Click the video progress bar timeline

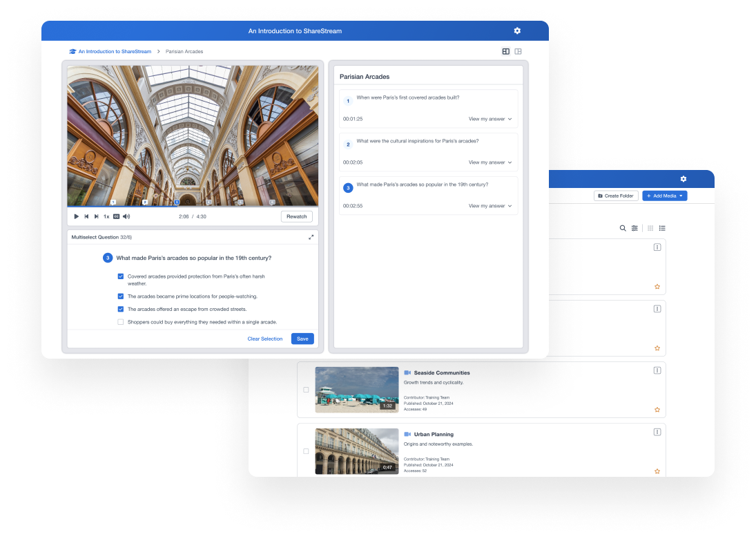pos(193,205)
